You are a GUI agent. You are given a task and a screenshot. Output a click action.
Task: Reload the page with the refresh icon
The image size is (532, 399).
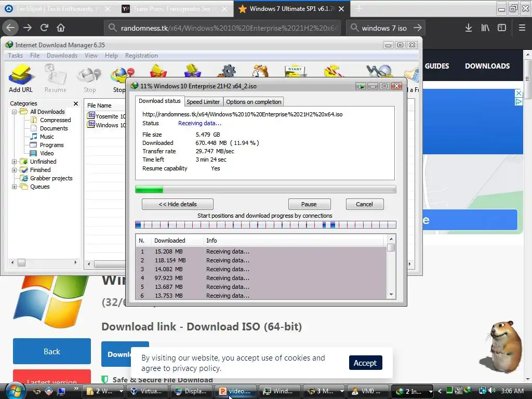pyautogui.click(x=44, y=28)
